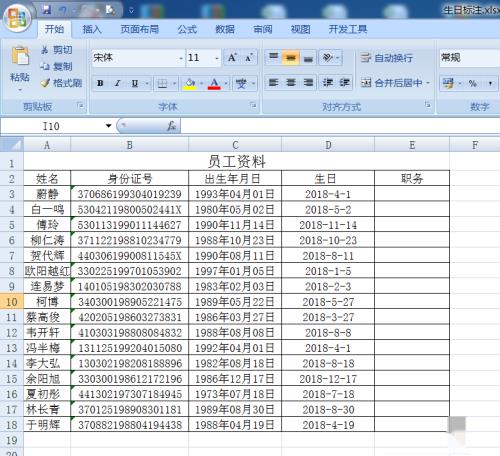The height and width of the screenshot is (456, 500).
Task: Click the Copy (复制) icon
Action: coord(45,66)
